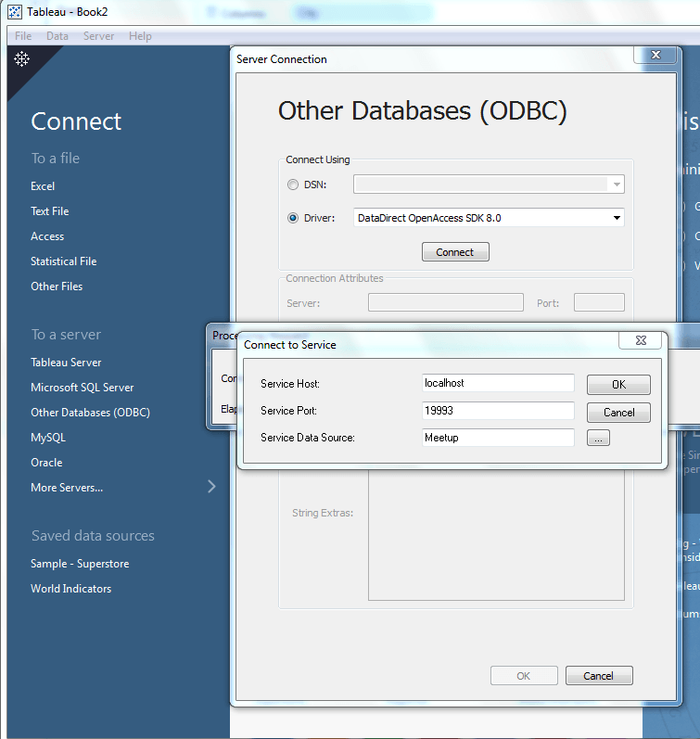Click Cancel in Connect to Service dialog

click(618, 412)
